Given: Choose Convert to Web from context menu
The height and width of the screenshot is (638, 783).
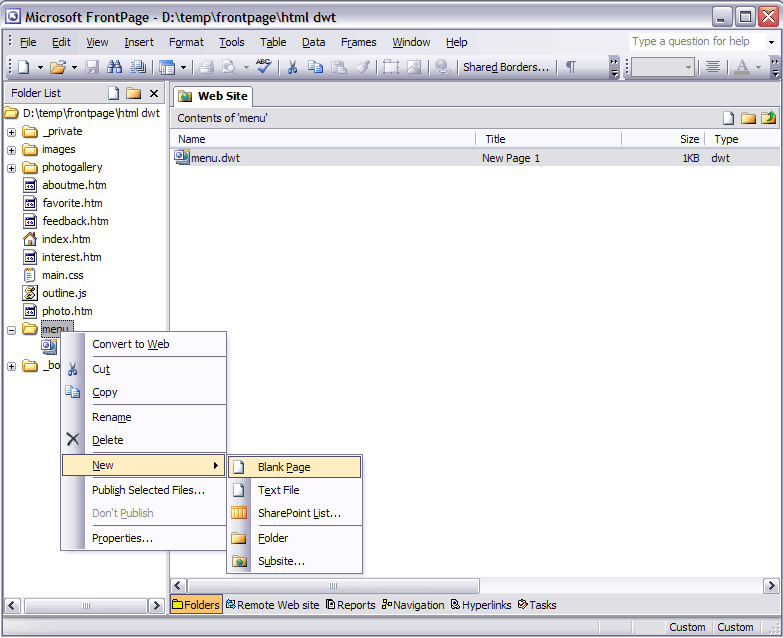Looking at the screenshot, I should (144, 344).
